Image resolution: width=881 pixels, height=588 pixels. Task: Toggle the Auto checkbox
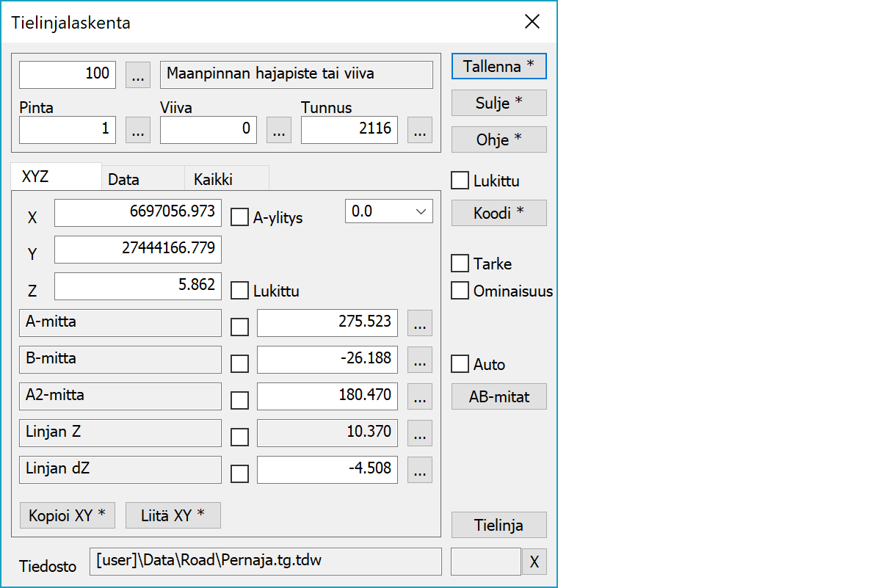point(460,364)
